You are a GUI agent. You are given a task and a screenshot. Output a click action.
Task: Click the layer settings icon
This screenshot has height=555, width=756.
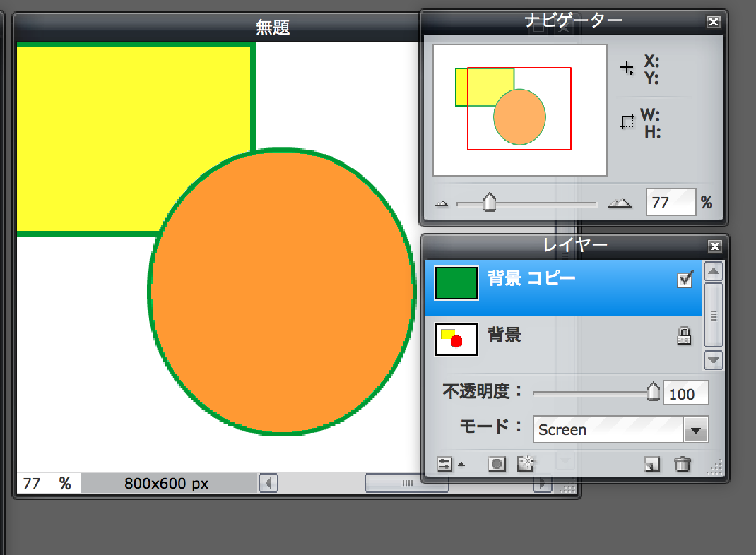(444, 464)
